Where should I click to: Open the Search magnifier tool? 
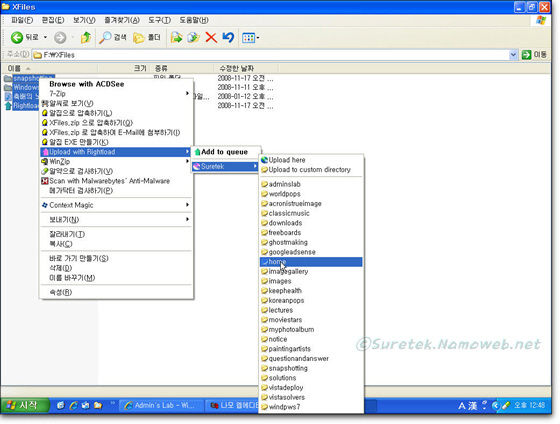[x=113, y=37]
